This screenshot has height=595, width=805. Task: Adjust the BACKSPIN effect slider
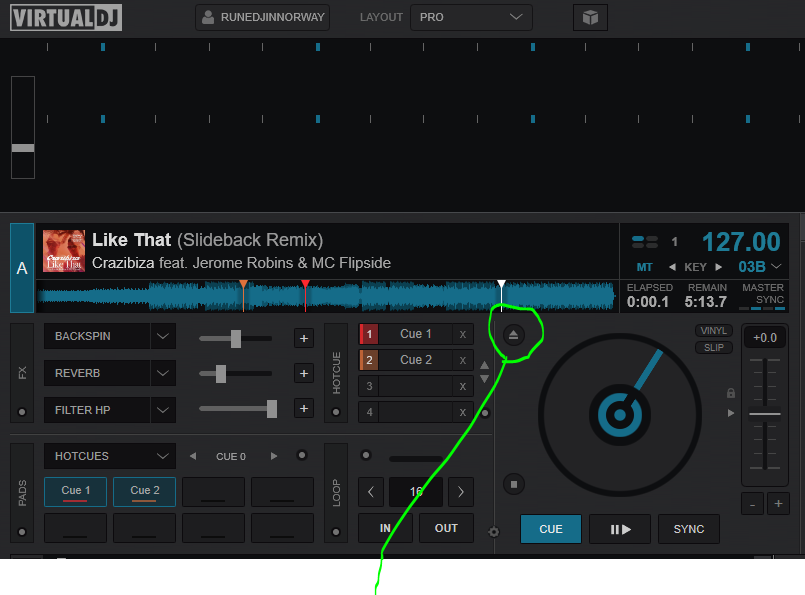236,339
